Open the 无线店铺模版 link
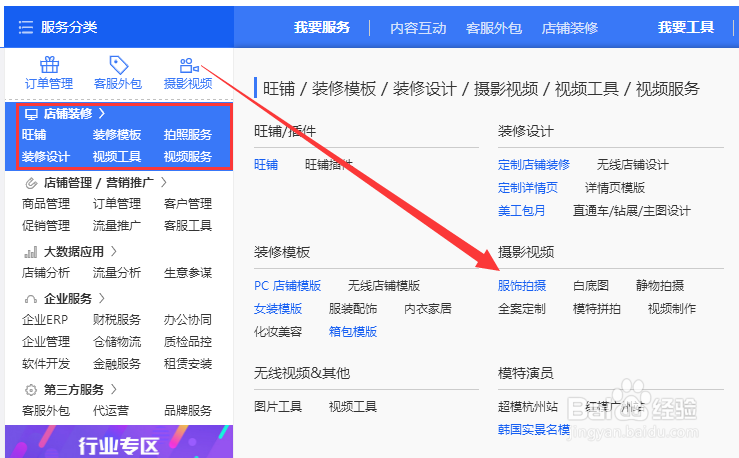 coord(384,286)
